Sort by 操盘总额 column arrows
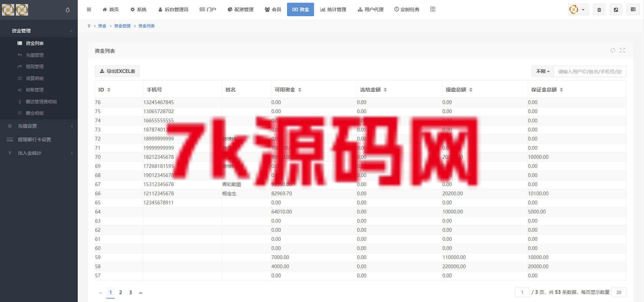The width and height of the screenshot is (644, 302). point(471,90)
